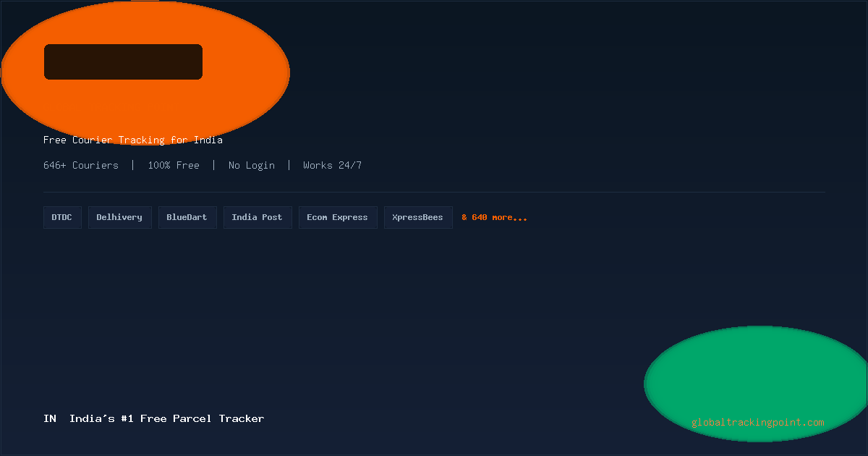Screen dimensions: 868x456
Task: Click the 'No Login' text
Action: (252, 165)
